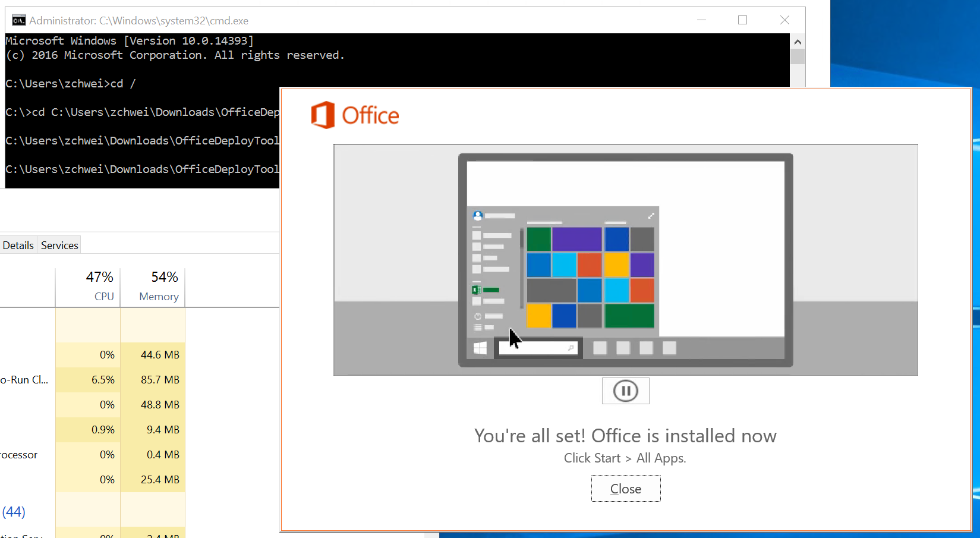Click the Start button inside the installer animation
The height and width of the screenshot is (538, 980).
[479, 347]
